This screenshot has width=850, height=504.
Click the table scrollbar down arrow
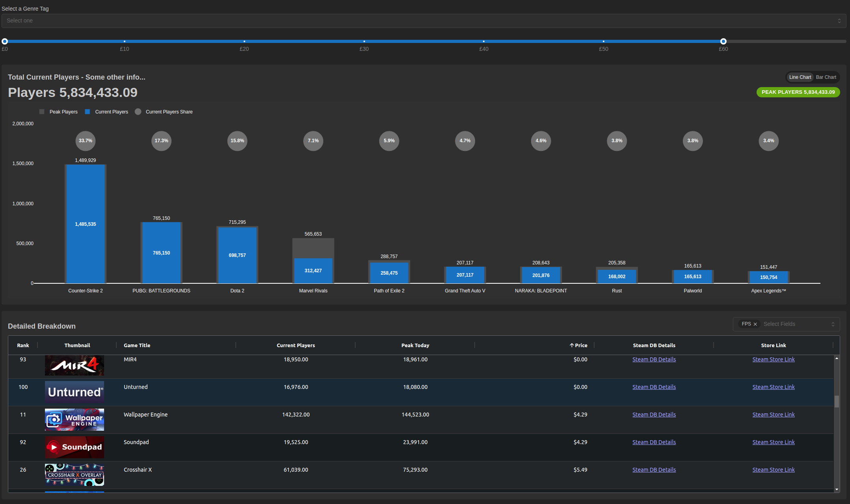837,489
